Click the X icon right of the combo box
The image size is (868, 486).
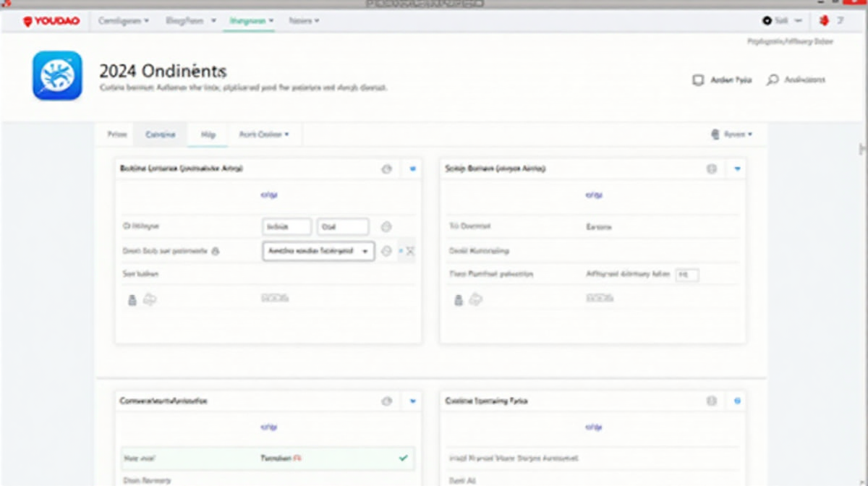click(410, 251)
